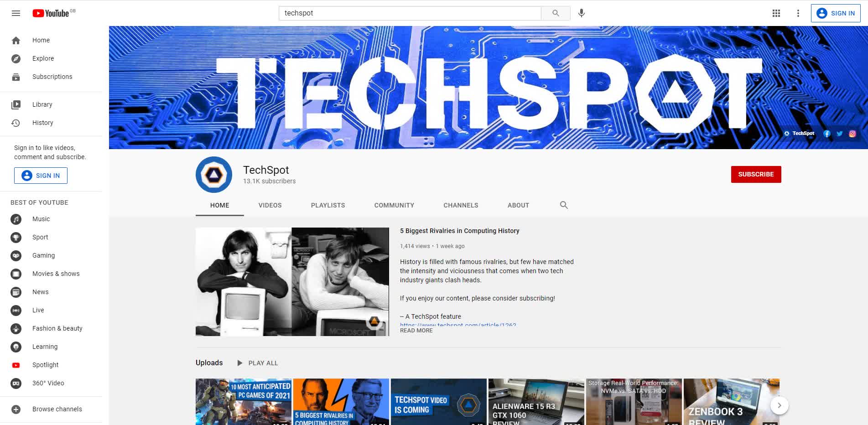Click the Explore compass icon
The width and height of the screenshot is (868, 425).
click(16, 58)
